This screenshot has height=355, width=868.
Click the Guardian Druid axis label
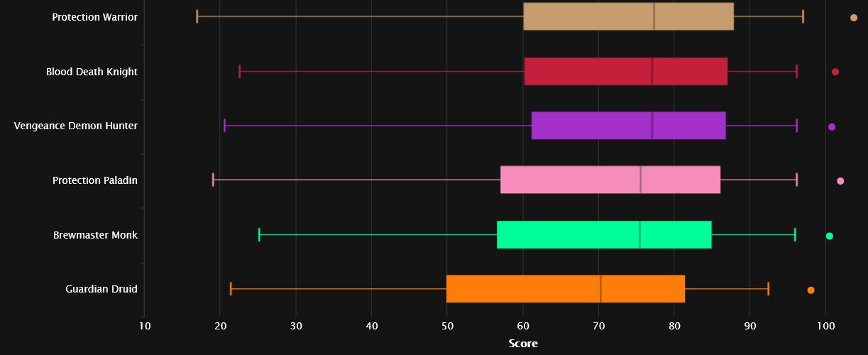[x=101, y=290]
